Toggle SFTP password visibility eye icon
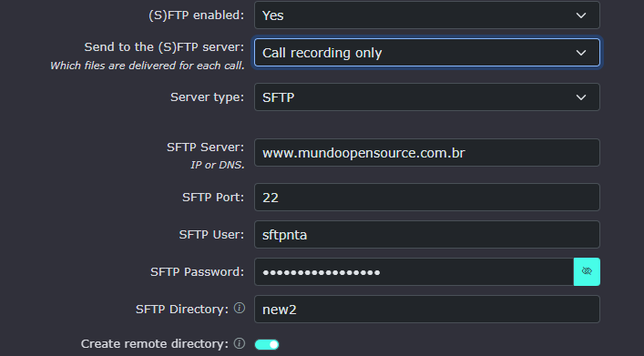 click(x=587, y=271)
